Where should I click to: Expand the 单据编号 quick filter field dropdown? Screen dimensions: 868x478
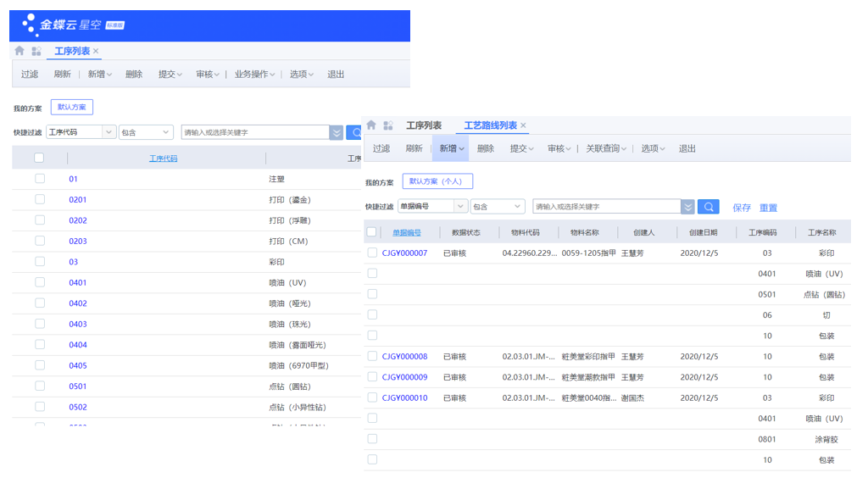[x=460, y=207]
